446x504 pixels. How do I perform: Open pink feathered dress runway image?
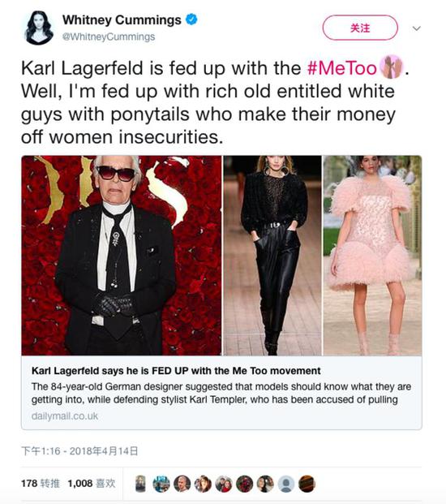click(x=372, y=256)
